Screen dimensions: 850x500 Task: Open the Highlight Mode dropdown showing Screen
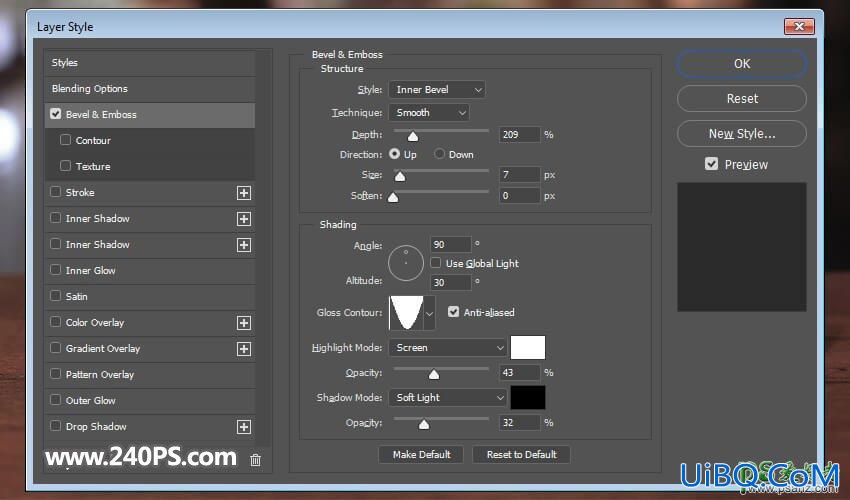pyautogui.click(x=448, y=348)
